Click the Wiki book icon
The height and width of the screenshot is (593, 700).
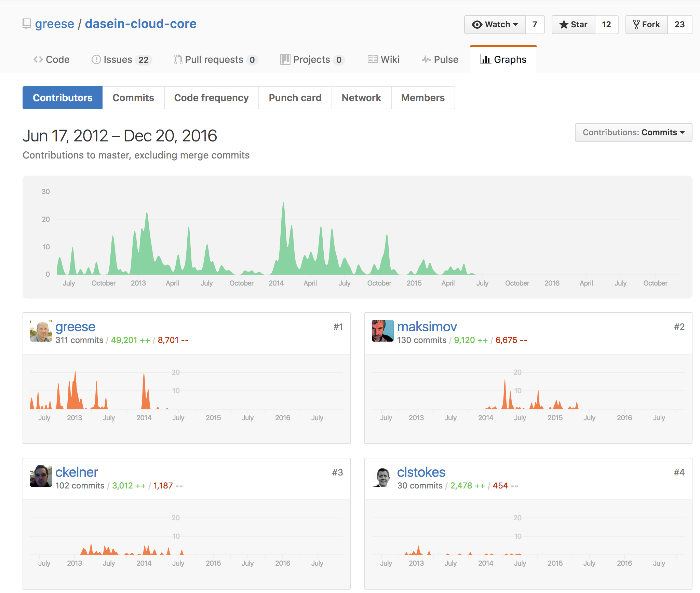[x=373, y=59]
